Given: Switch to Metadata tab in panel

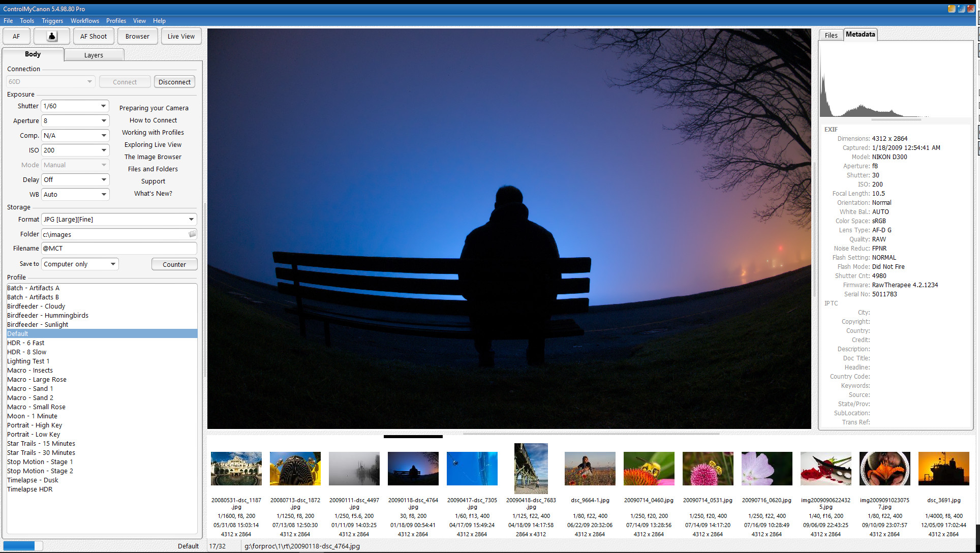Looking at the screenshot, I should click(x=860, y=35).
